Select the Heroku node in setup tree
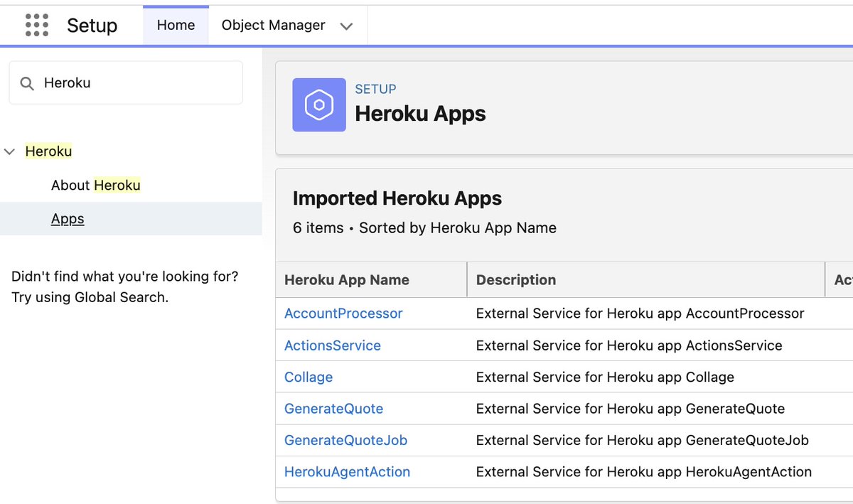 click(x=48, y=151)
